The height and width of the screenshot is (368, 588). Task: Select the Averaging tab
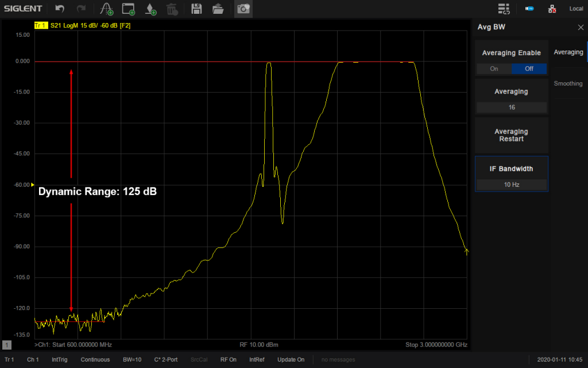tap(568, 52)
